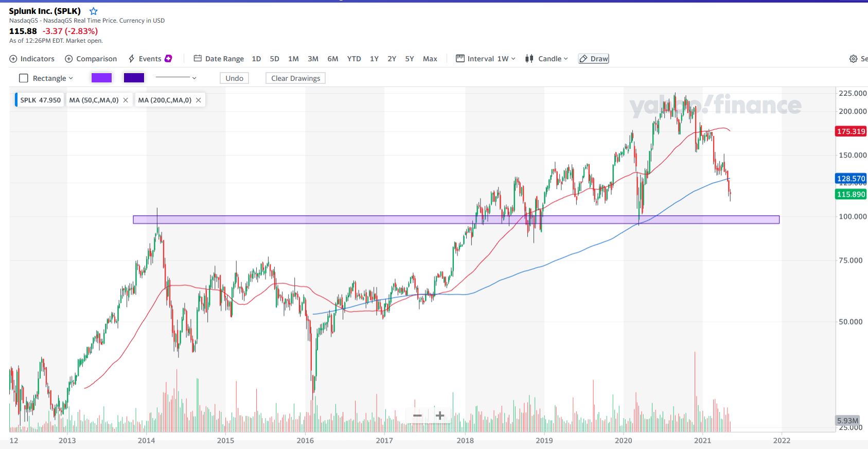The height and width of the screenshot is (449, 868).
Task: Remove the MA (50,C,MA,0) indicator
Action: pyautogui.click(x=126, y=100)
